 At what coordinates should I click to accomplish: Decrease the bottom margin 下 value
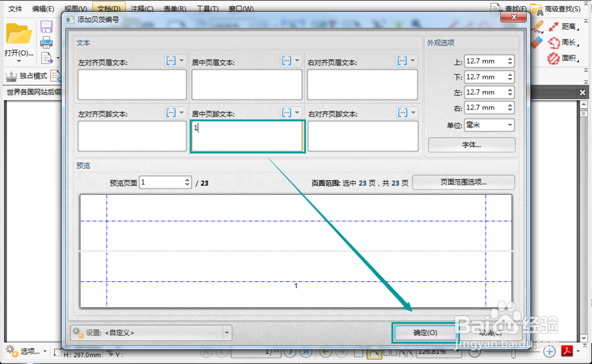(510, 79)
